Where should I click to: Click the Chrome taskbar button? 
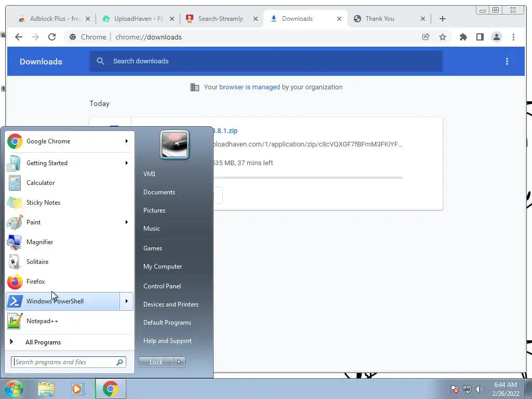[110, 389]
